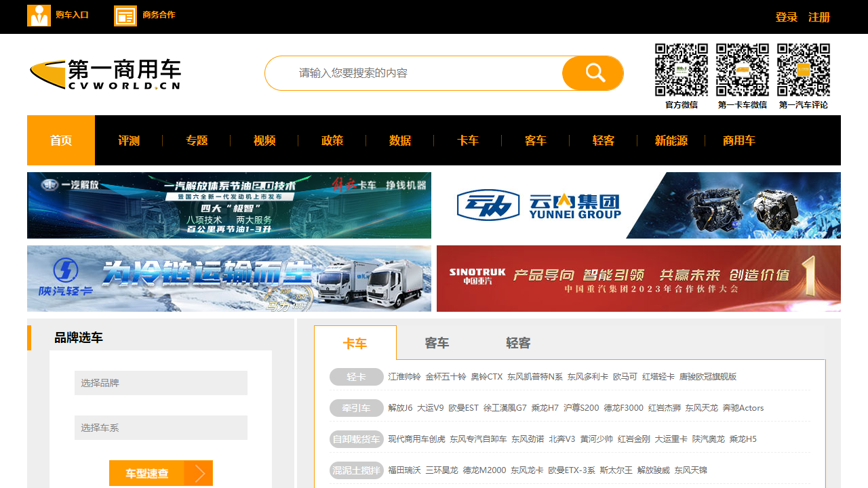Open the 江淮帅铃 link
The width and height of the screenshot is (868, 488).
coord(404,377)
